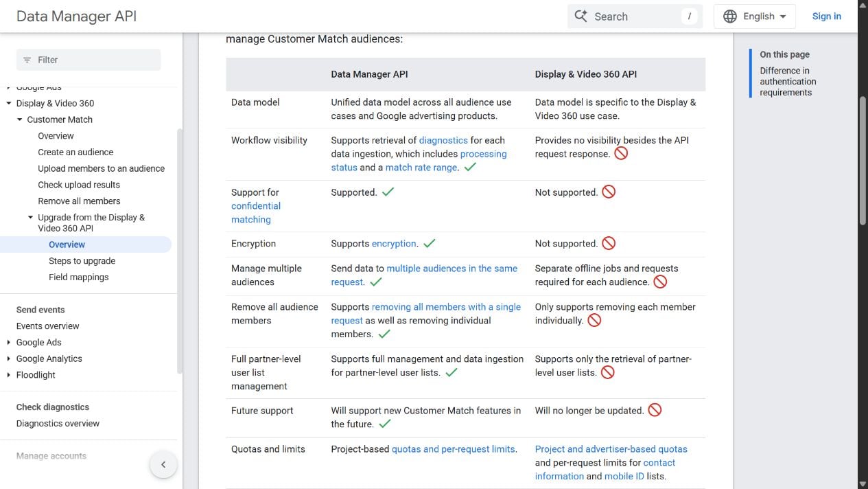The width and height of the screenshot is (868, 489).
Task: Click green checkmark in Future support row
Action: tap(384, 424)
